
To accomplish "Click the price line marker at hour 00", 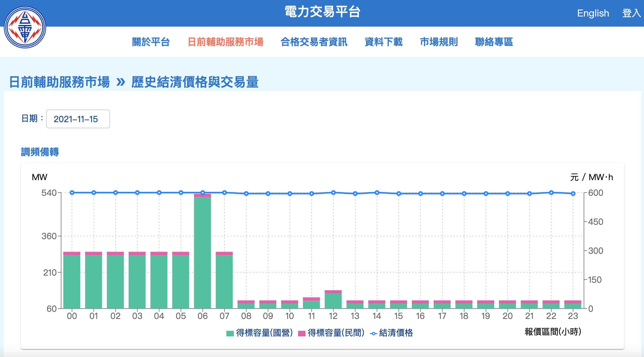I will [x=72, y=193].
